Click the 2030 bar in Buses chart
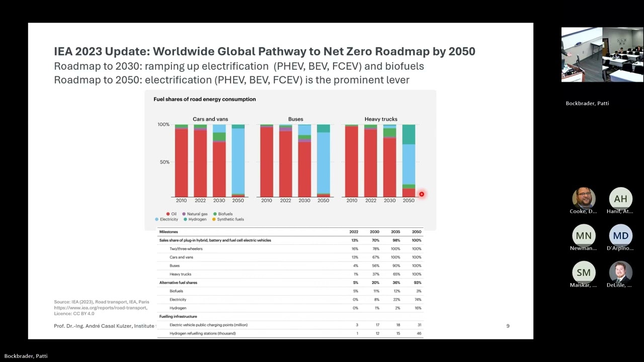Screen dimensions: 644x362 (304, 160)
